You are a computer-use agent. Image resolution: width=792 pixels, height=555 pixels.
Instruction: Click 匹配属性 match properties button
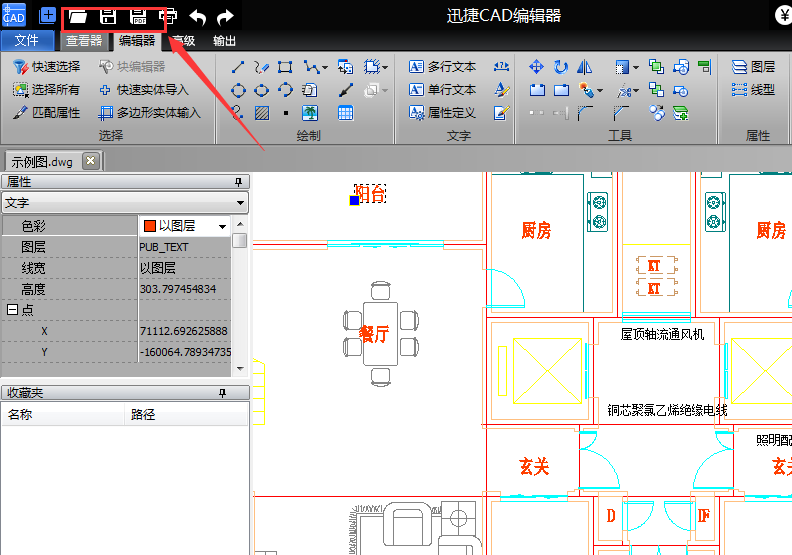click(x=46, y=113)
